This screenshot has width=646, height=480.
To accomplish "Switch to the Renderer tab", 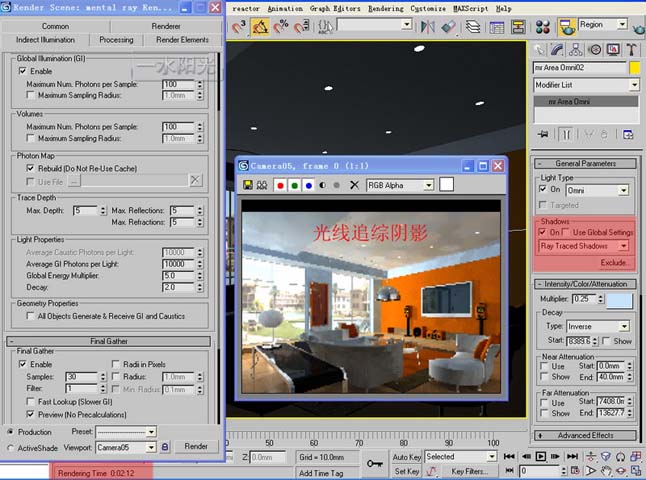I will point(166,26).
